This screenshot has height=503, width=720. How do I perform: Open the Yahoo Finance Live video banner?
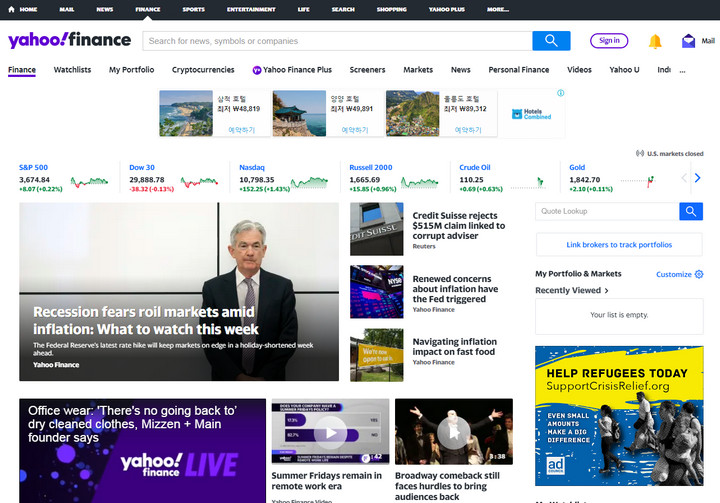pos(142,451)
